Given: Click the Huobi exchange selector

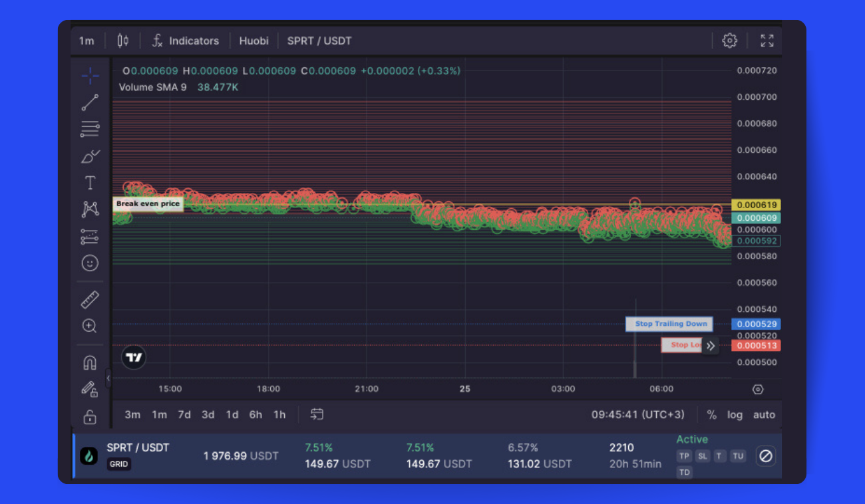Looking at the screenshot, I should 254,41.
